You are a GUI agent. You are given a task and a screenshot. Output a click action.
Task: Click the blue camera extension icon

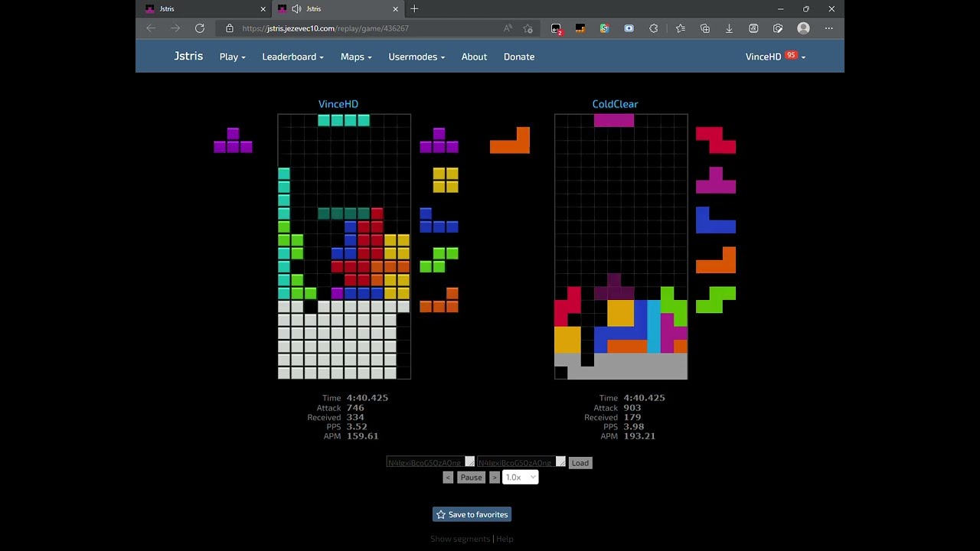[629, 28]
